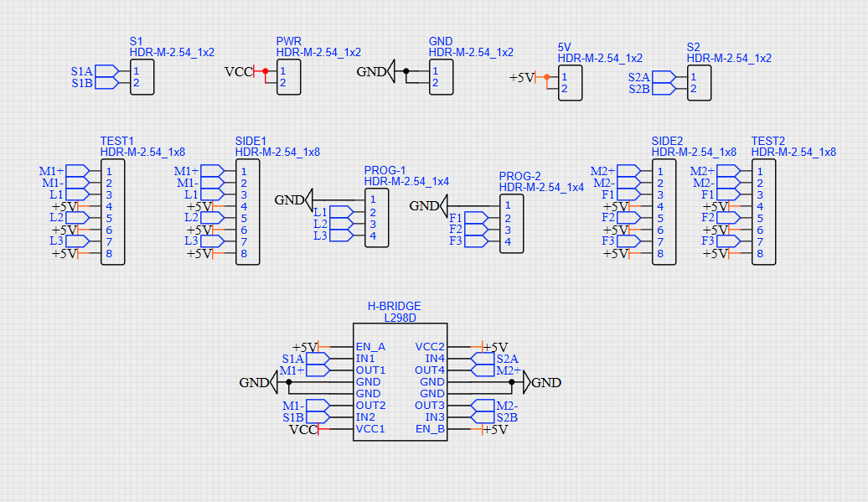This screenshot has height=502, width=868.
Task: Click the S2A net port at L298D IN4
Action: tap(495, 359)
